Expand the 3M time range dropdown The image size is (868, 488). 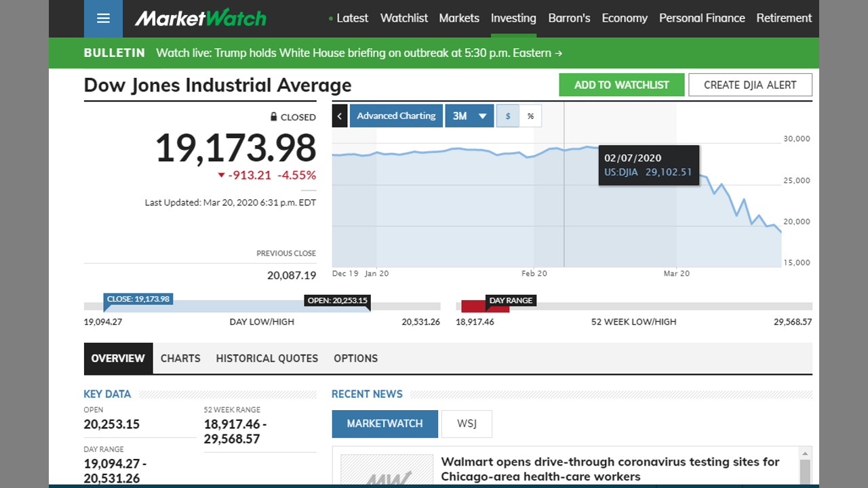click(x=469, y=116)
